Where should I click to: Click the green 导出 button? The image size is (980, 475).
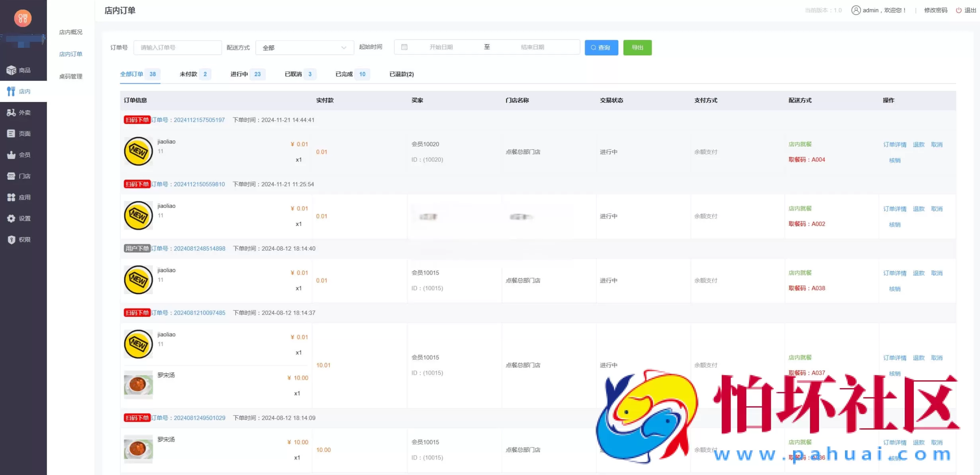(x=637, y=47)
